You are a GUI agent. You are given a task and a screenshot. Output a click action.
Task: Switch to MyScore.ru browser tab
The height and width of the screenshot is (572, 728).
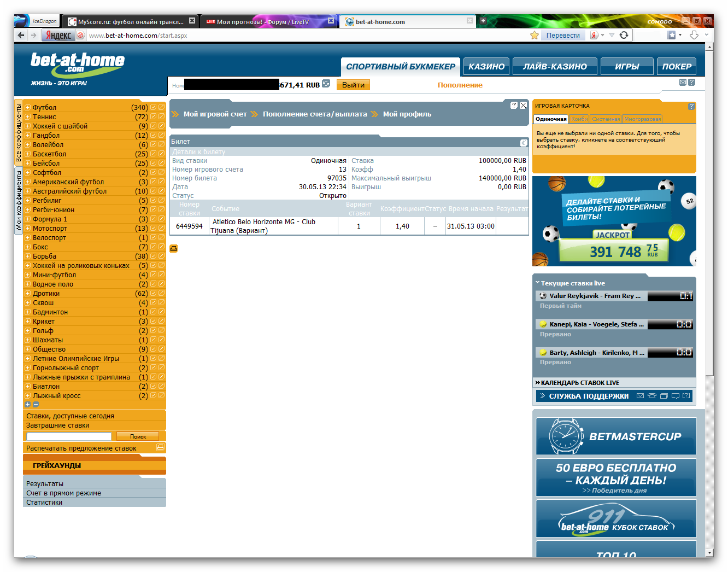click(130, 22)
